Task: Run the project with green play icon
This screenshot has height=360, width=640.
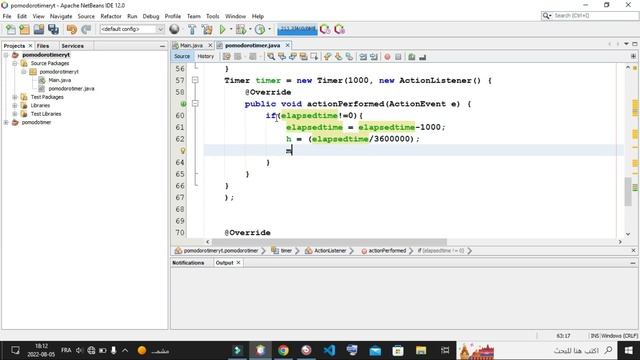Action: (x=222, y=29)
